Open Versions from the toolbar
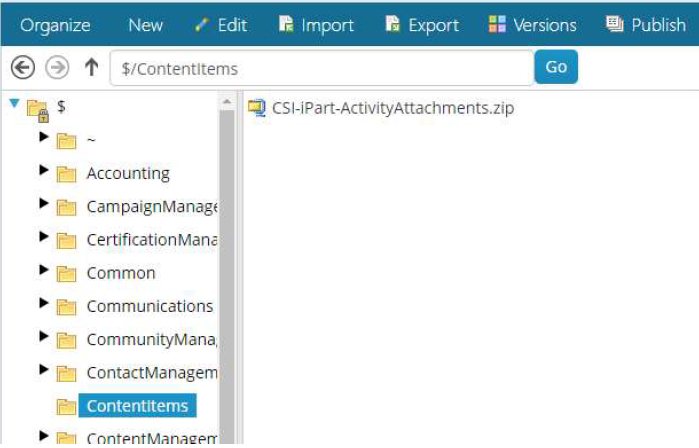The width and height of the screenshot is (699, 448). 532,25
